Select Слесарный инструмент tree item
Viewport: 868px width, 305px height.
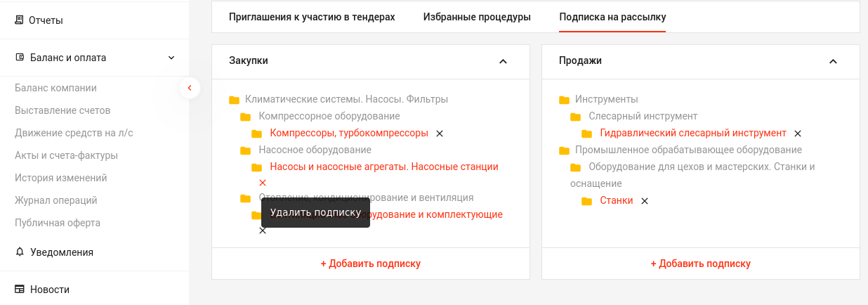coord(643,116)
